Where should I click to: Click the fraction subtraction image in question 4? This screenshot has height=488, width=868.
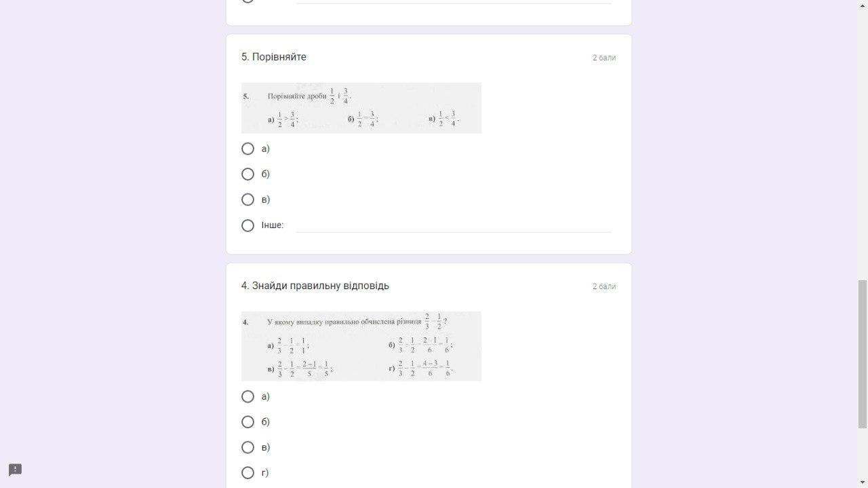[x=361, y=346]
